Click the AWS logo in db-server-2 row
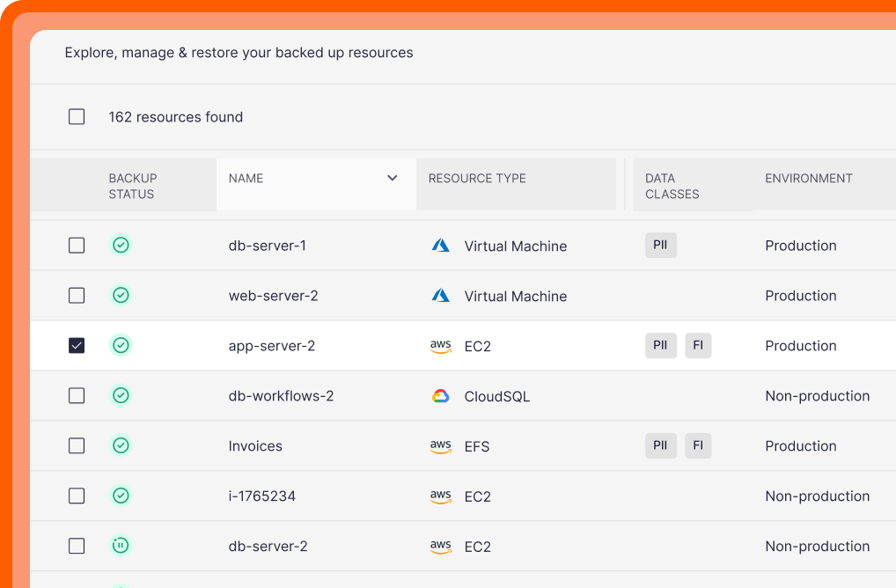The width and height of the screenshot is (896, 588). (x=441, y=547)
